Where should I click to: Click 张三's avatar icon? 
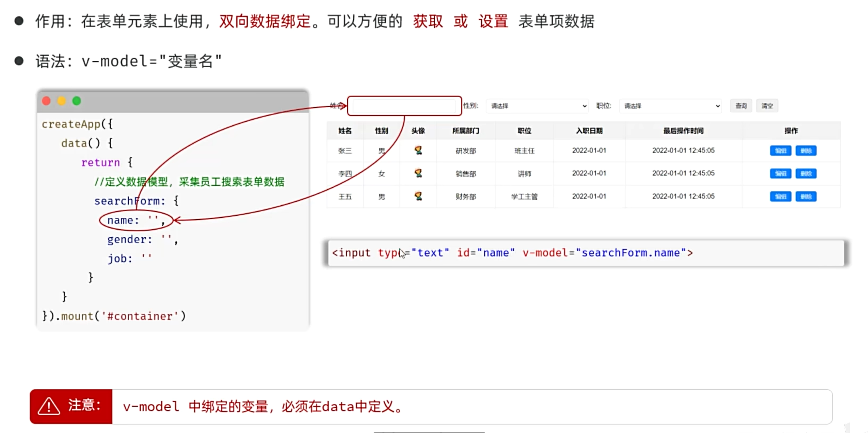[418, 150]
